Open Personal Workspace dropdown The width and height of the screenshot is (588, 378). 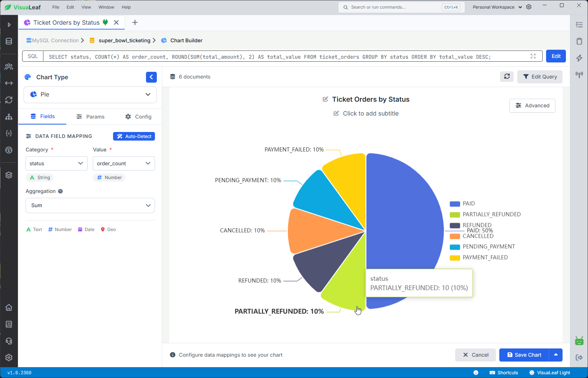pos(497,7)
